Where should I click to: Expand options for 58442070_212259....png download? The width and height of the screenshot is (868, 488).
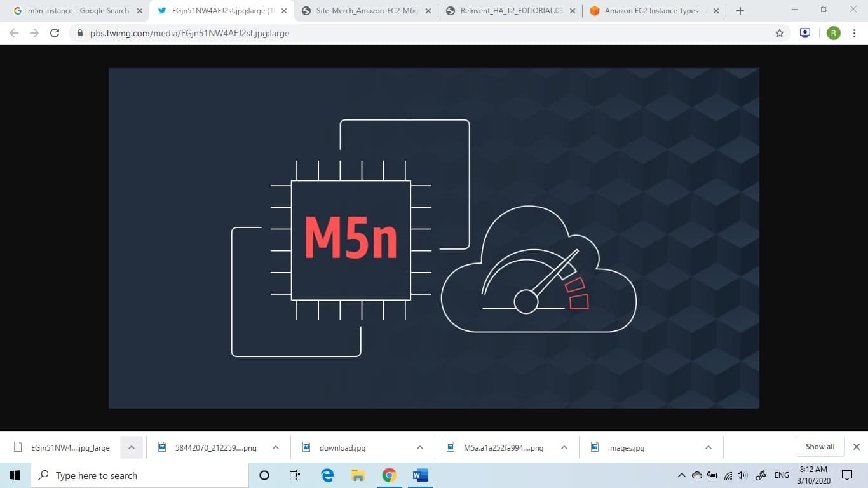[276, 447]
